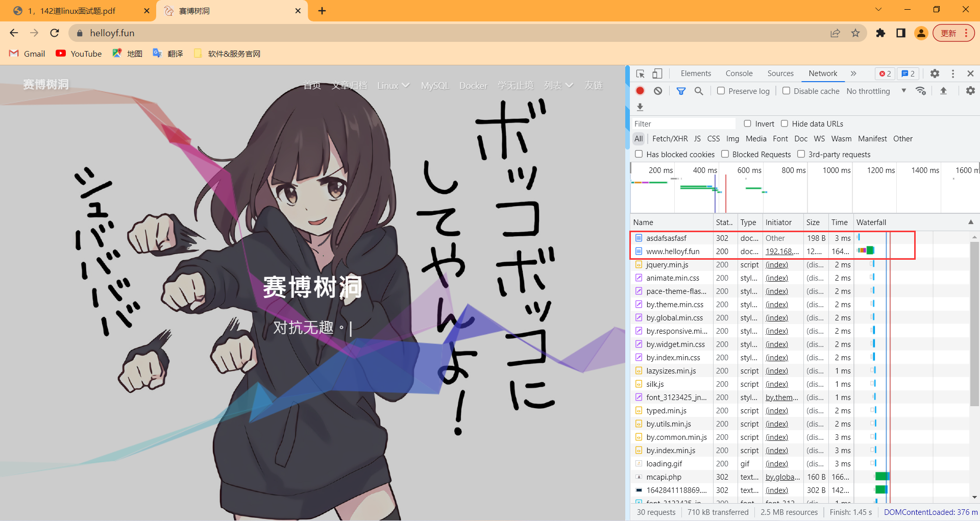The width and height of the screenshot is (980, 521).
Task: Open the extensions puzzle icon
Action: point(880,33)
